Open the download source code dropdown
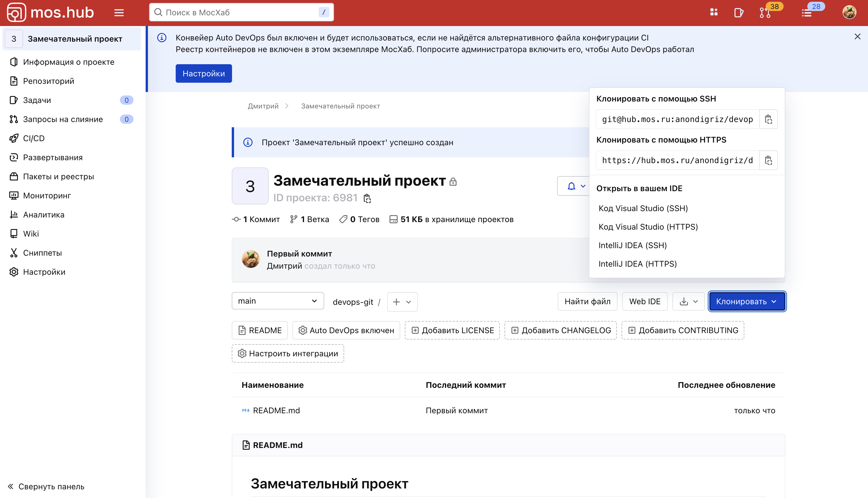This screenshot has height=498, width=868. 688,302
